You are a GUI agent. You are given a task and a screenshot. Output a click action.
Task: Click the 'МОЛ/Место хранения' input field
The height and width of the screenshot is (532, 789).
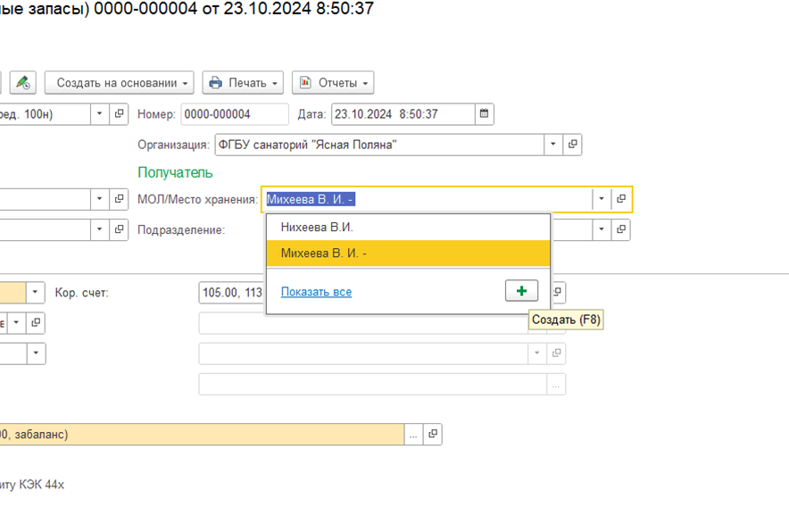tap(428, 199)
